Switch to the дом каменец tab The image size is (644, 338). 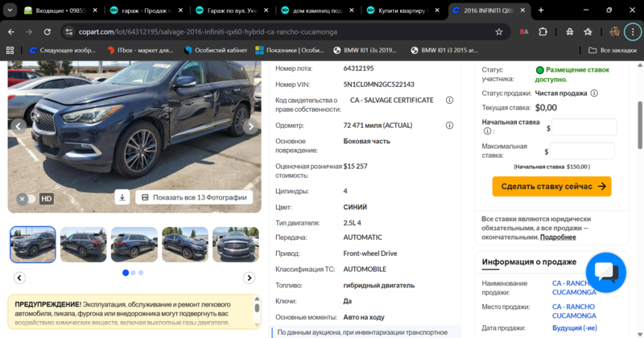coord(317,10)
